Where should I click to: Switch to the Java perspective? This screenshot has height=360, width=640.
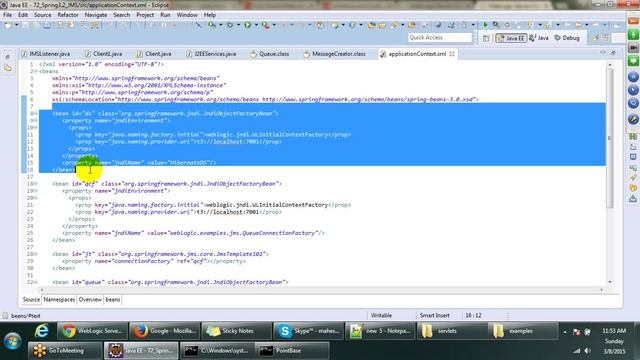point(539,38)
